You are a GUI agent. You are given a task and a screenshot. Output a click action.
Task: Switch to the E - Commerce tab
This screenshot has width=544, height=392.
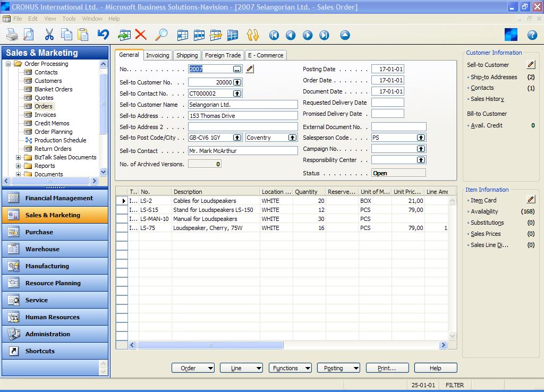[266, 55]
